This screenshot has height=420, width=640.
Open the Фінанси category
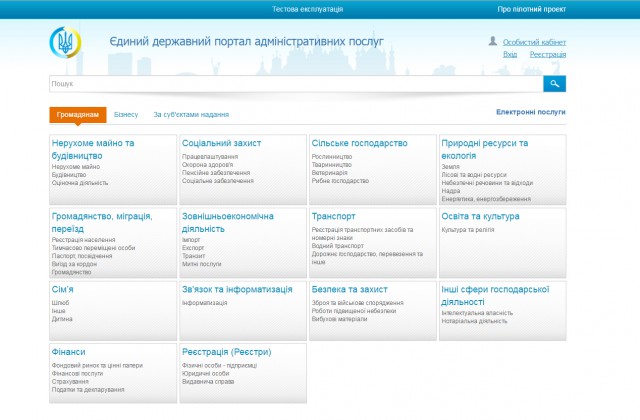[68, 352]
